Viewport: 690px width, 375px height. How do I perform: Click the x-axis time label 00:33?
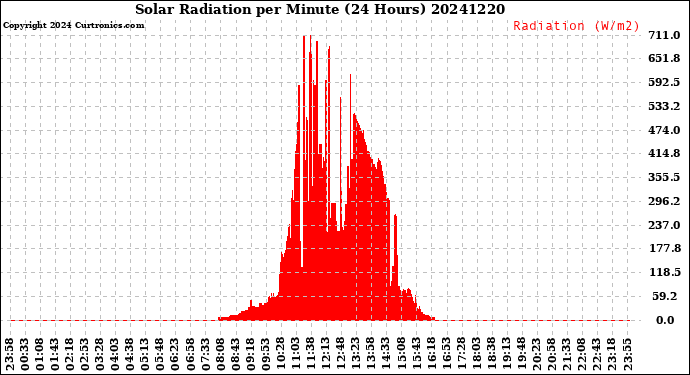click(25, 355)
